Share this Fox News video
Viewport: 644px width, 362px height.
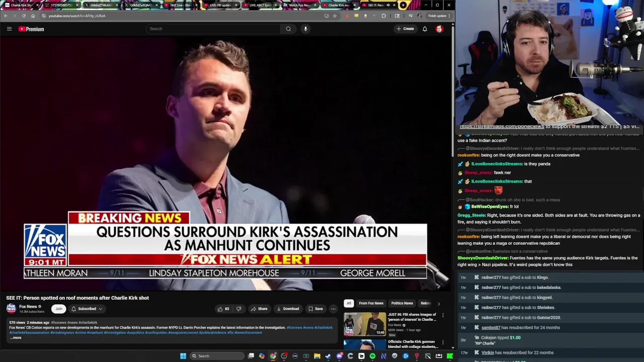(x=259, y=309)
